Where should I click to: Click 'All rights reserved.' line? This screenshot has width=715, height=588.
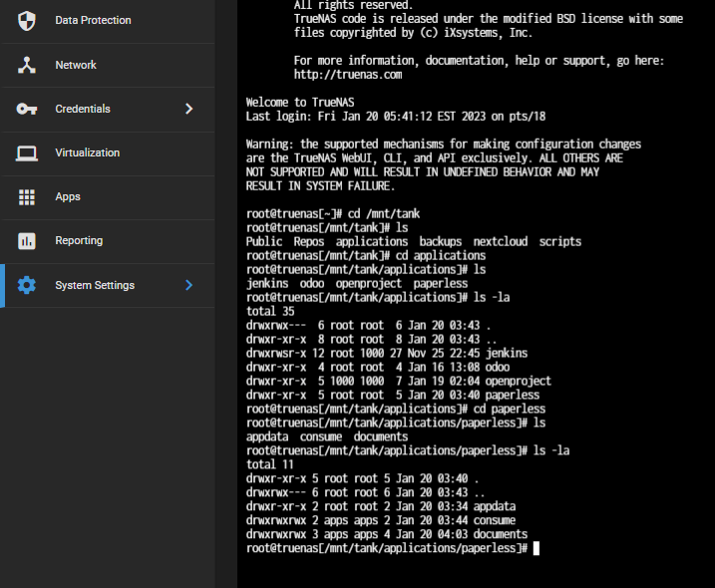point(353,5)
